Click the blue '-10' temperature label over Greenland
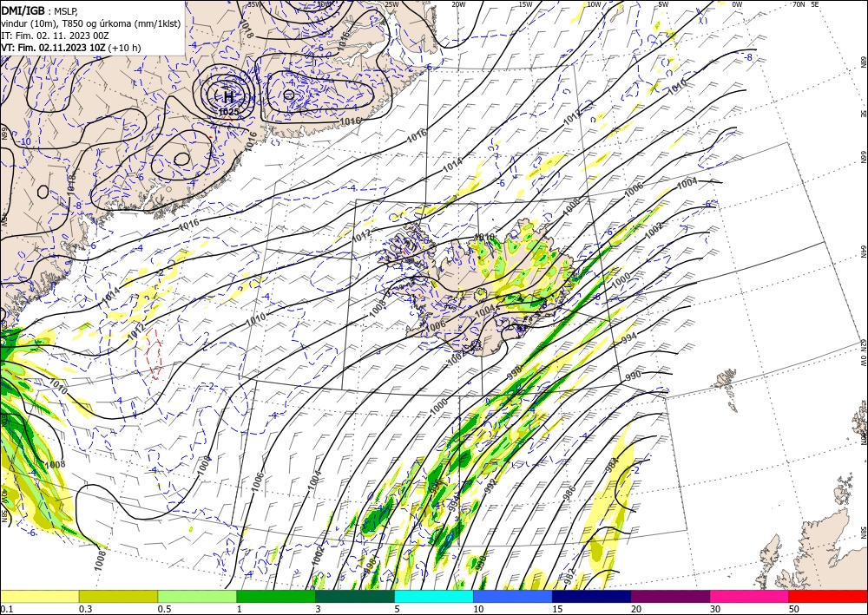The height and width of the screenshot is (615, 868). pos(25,141)
